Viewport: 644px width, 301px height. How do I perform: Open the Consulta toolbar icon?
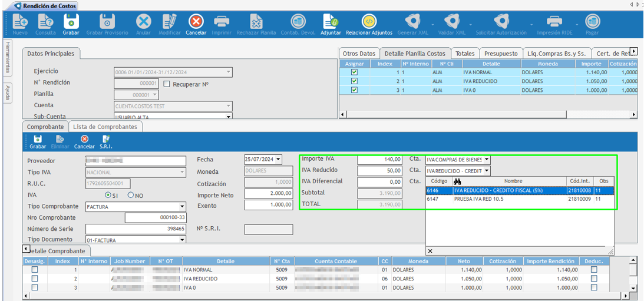[x=45, y=21]
